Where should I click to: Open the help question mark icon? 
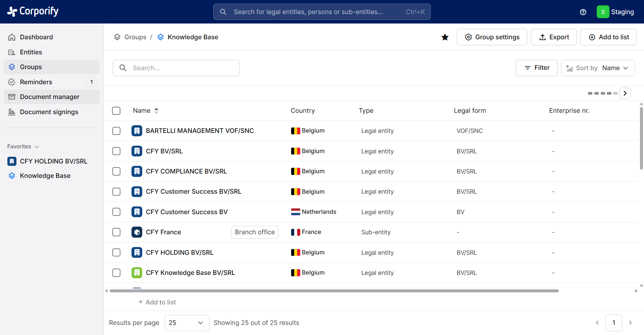pyautogui.click(x=583, y=12)
